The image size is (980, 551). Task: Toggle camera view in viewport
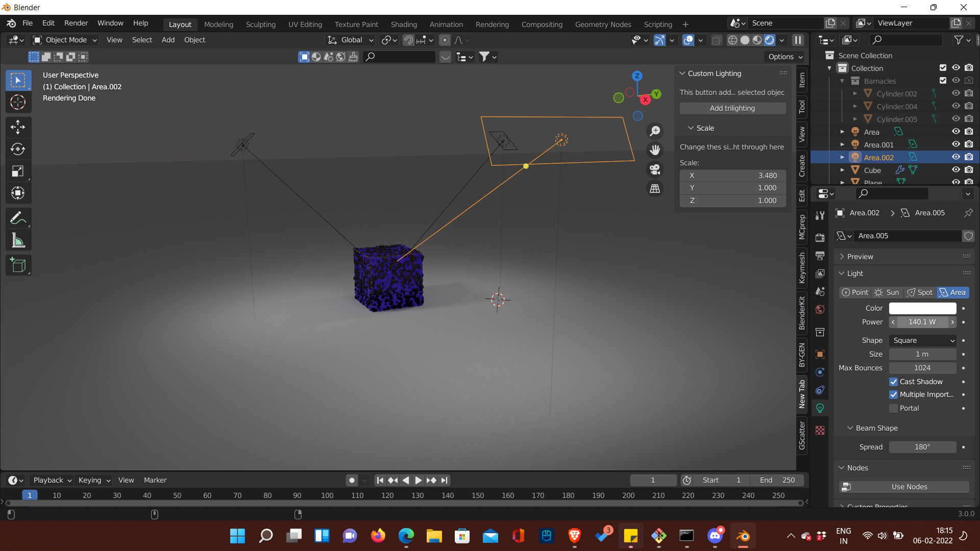(655, 169)
